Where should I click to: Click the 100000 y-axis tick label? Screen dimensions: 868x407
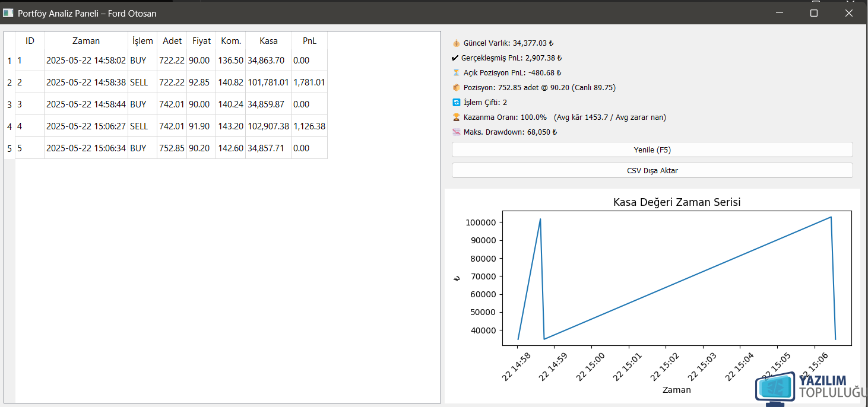pyautogui.click(x=481, y=222)
